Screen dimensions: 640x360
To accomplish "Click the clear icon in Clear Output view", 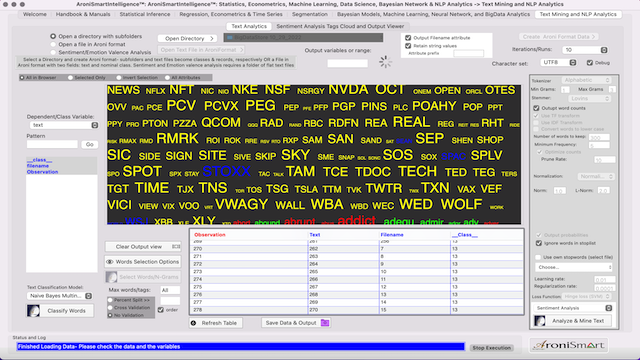I will [176, 247].
